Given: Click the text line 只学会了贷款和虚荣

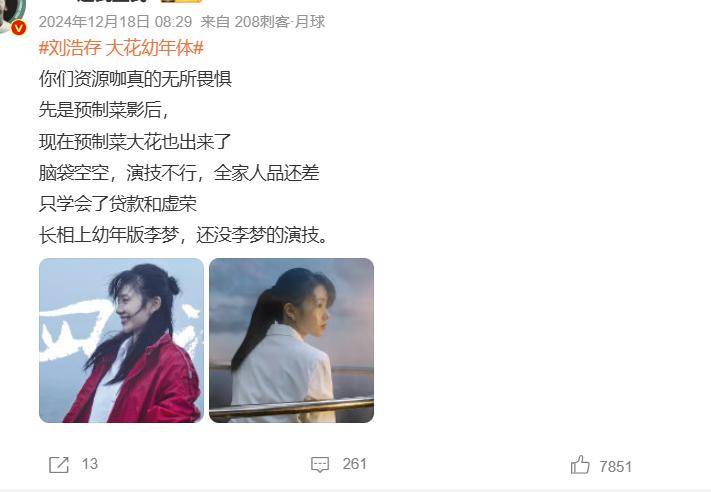Looking at the screenshot, I should click(118, 204).
